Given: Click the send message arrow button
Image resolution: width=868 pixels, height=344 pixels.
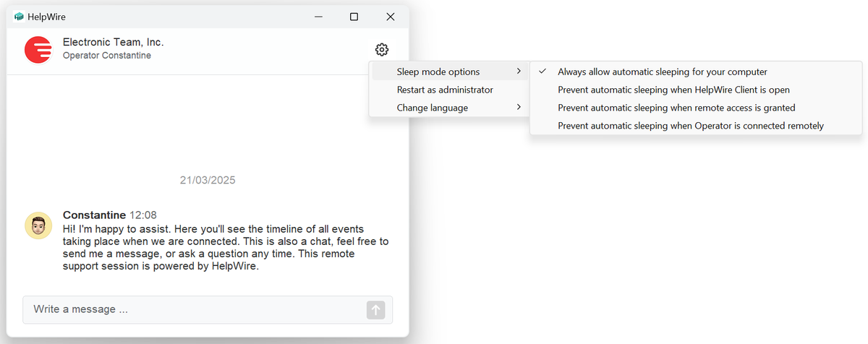Looking at the screenshot, I should coord(375,310).
